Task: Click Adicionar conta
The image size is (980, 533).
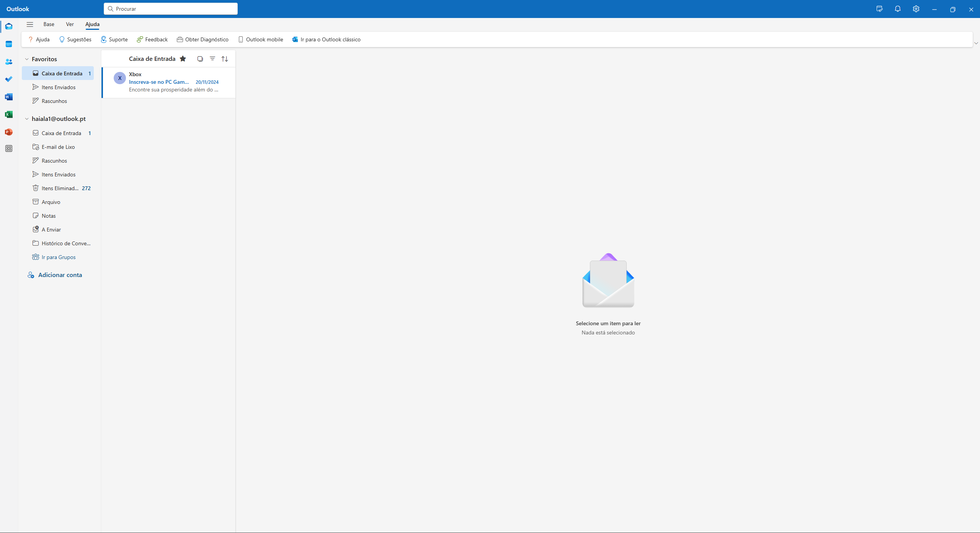Action: tap(55, 275)
